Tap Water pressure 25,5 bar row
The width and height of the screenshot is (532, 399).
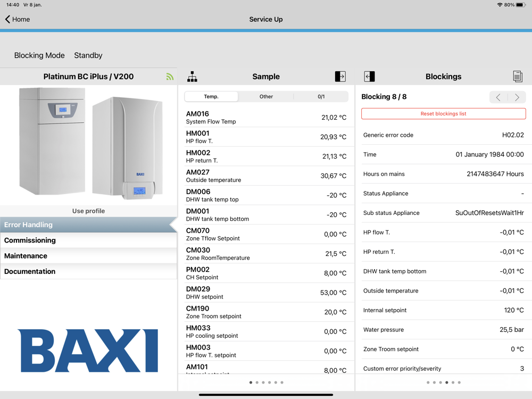pos(444,330)
